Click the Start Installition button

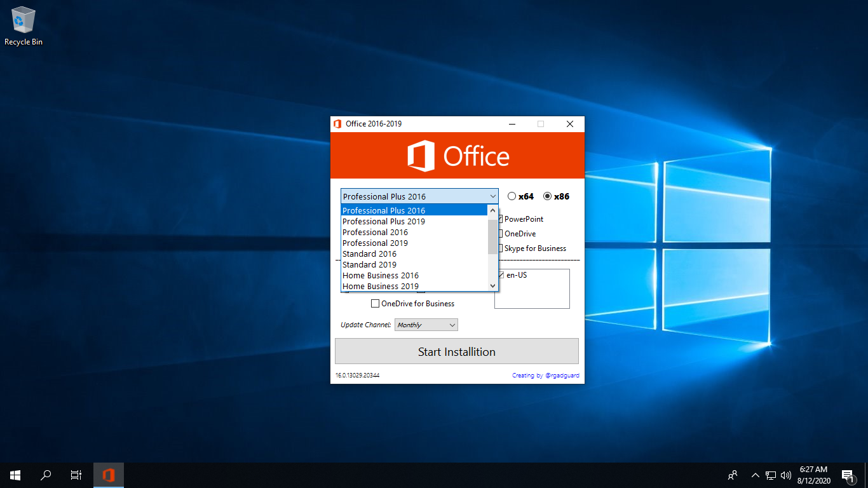[x=457, y=351]
